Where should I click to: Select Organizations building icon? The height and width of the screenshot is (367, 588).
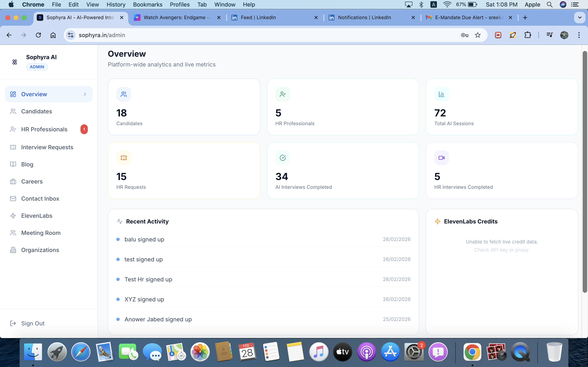[x=13, y=250]
